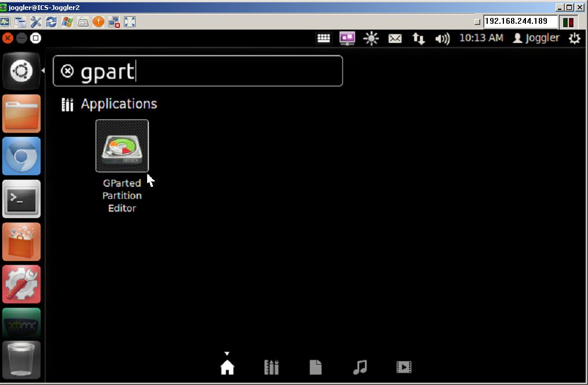Switch to the Home lens
The height and width of the screenshot is (385, 588).
coord(227,367)
